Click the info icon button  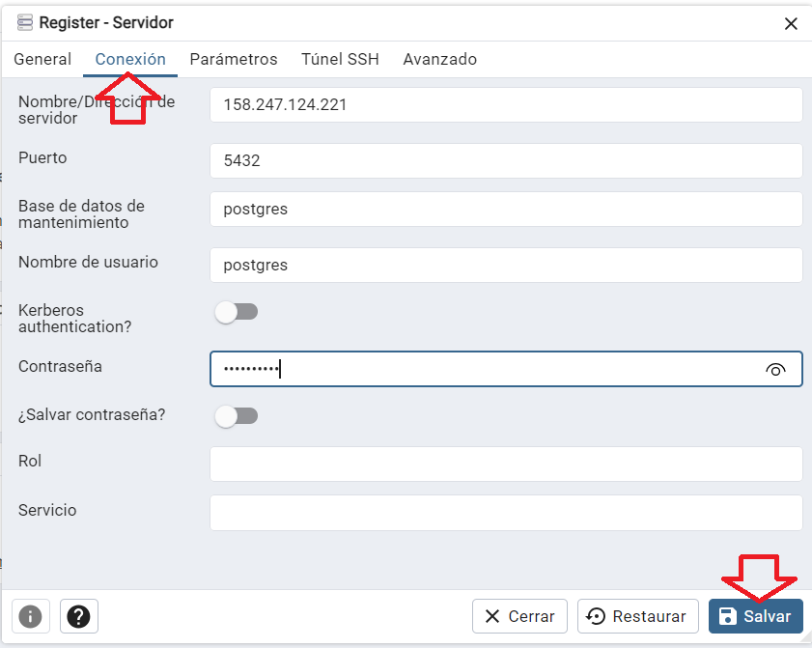31,616
